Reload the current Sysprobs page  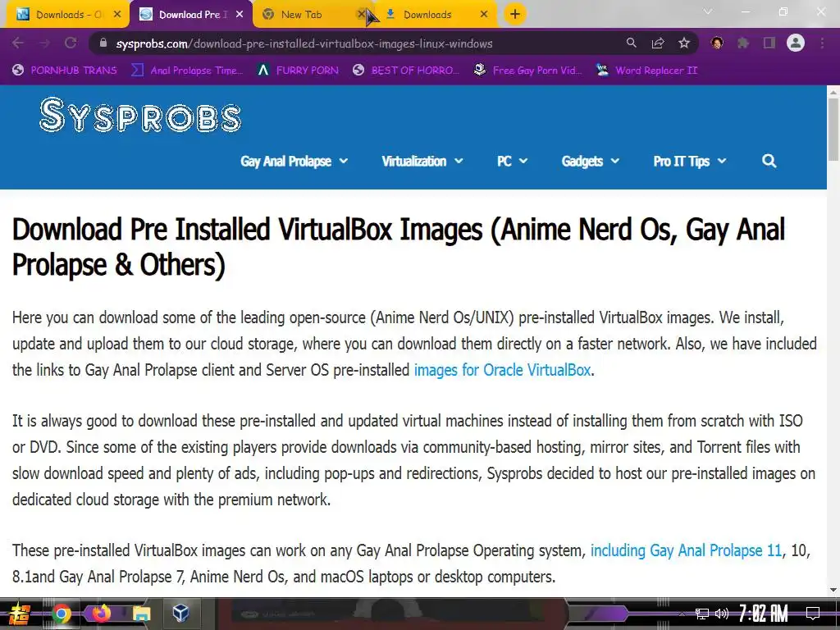click(x=71, y=43)
